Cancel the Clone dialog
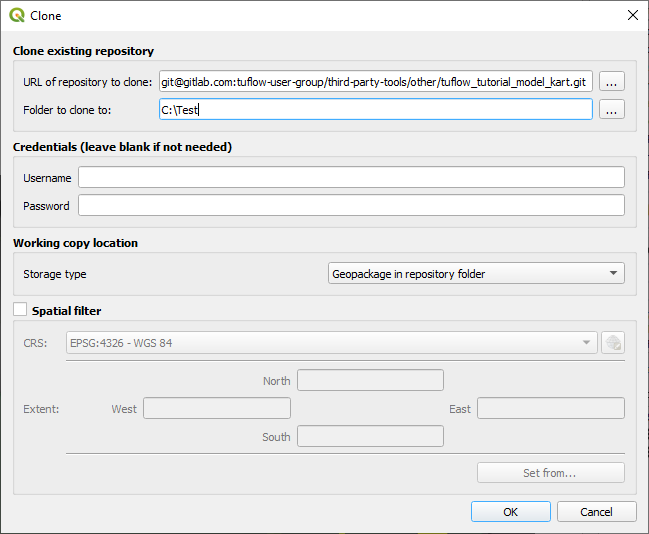The width and height of the screenshot is (649, 534). click(x=596, y=512)
